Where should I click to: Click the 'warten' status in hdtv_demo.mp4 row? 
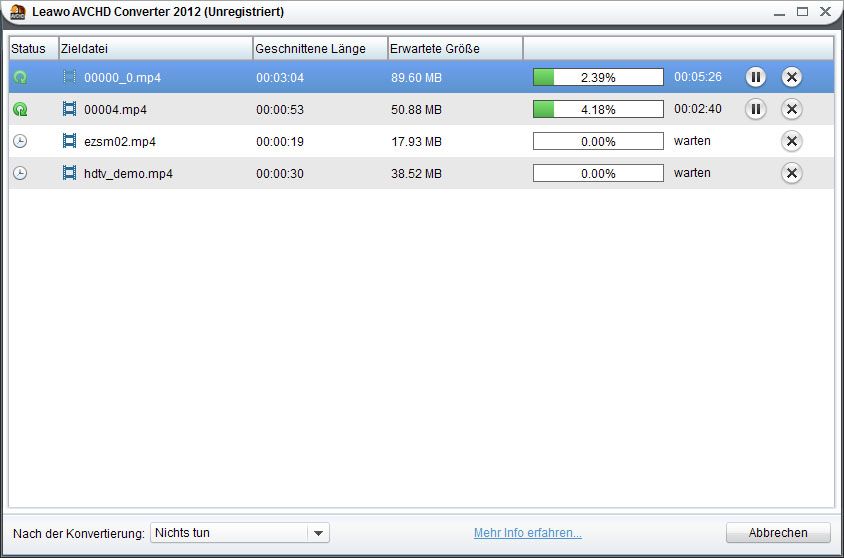[692, 173]
